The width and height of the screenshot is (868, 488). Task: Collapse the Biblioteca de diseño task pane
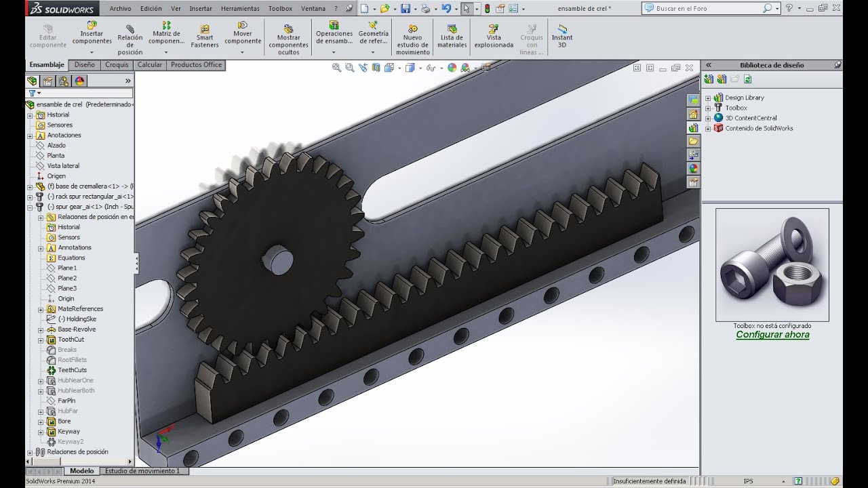pos(709,65)
